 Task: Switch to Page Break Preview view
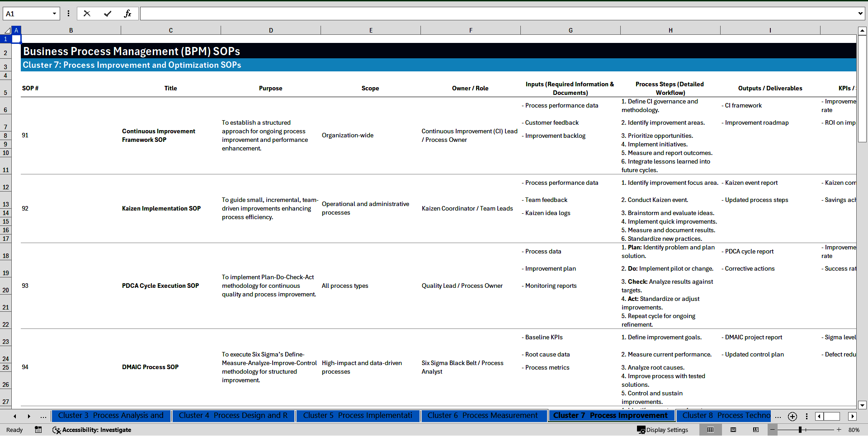755,430
